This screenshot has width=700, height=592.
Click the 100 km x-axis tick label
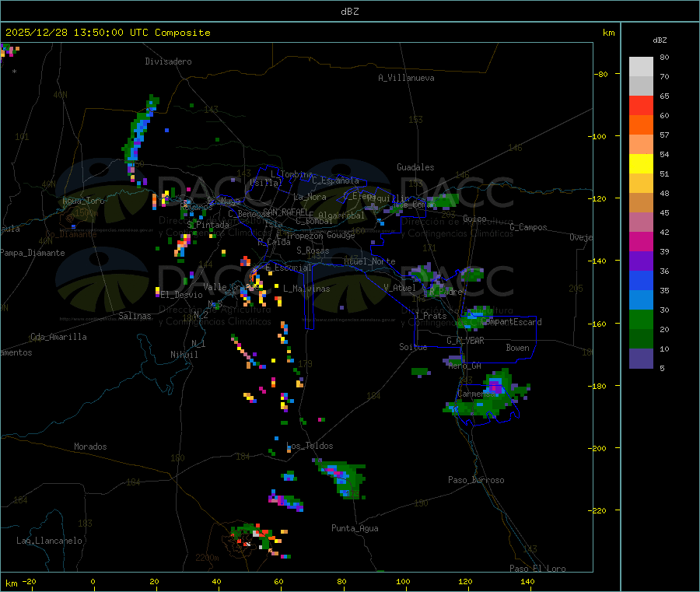[x=403, y=581]
